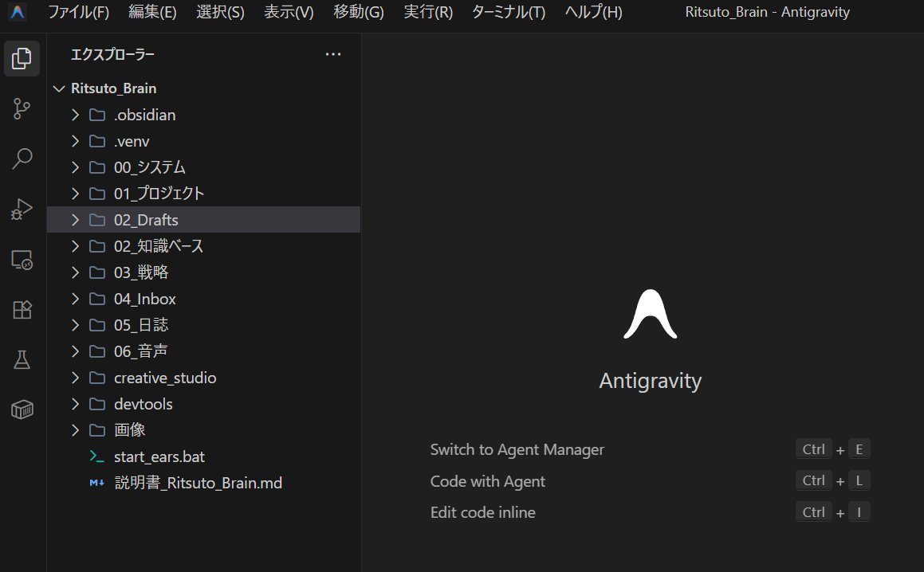Image resolution: width=924 pixels, height=572 pixels.
Task: Open the Testing flask icon
Action: (22, 359)
